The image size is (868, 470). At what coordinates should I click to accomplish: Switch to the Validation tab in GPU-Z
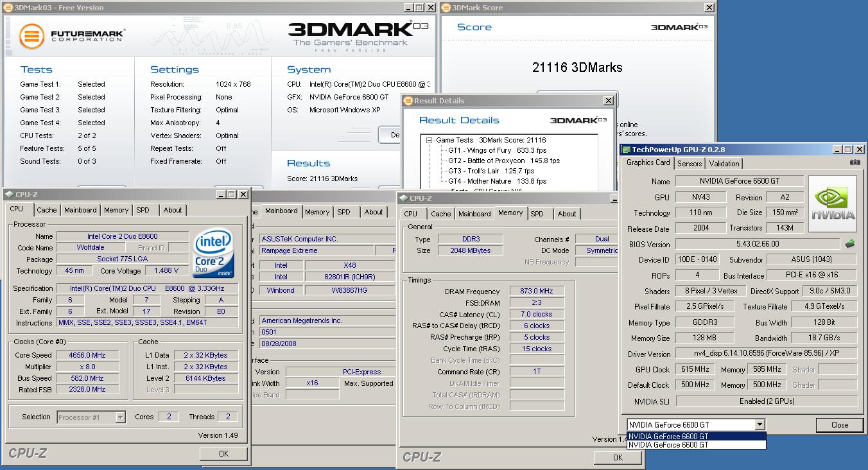pyautogui.click(x=724, y=164)
